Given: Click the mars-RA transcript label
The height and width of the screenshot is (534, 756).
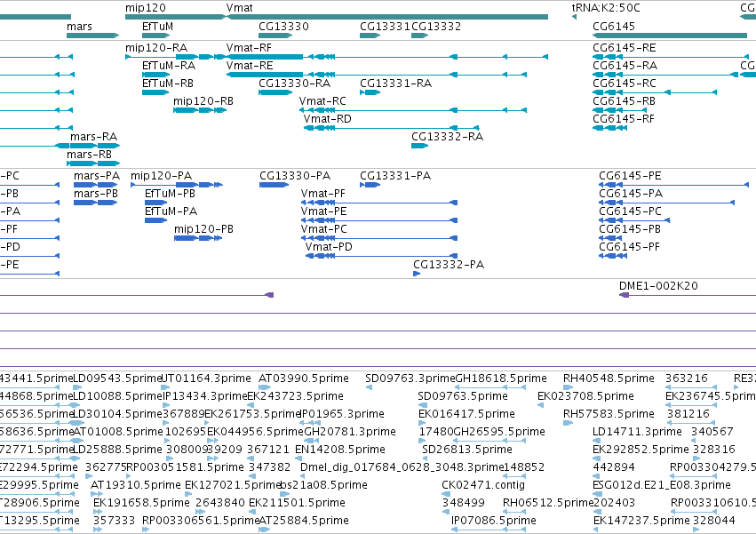Looking at the screenshot, I should 94,137.
